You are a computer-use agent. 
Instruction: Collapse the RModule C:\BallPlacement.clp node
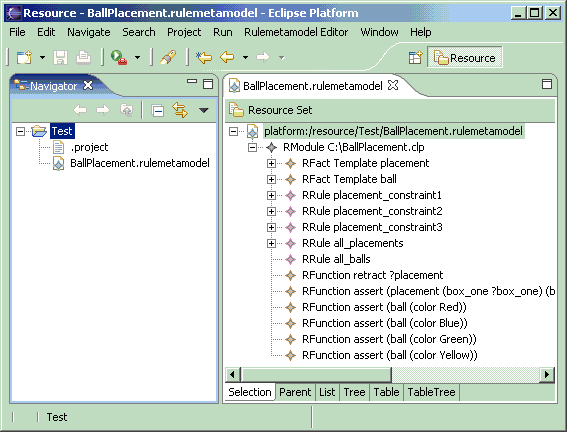pos(252,147)
